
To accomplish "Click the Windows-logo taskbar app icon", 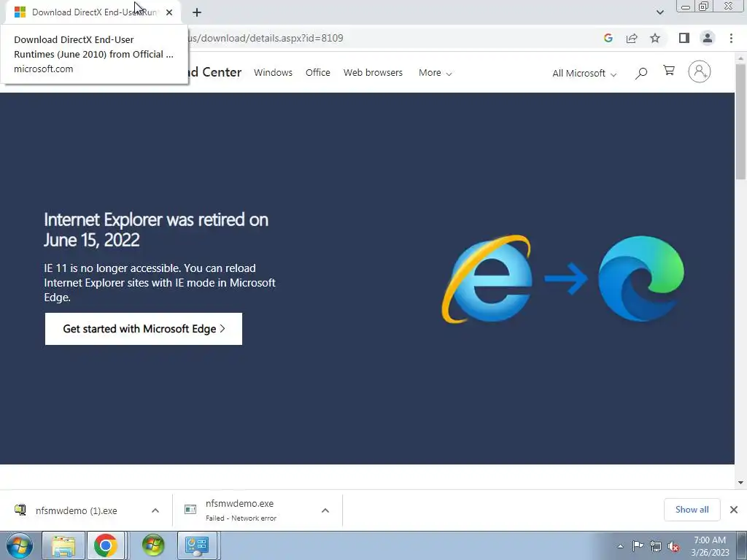I will [153, 545].
